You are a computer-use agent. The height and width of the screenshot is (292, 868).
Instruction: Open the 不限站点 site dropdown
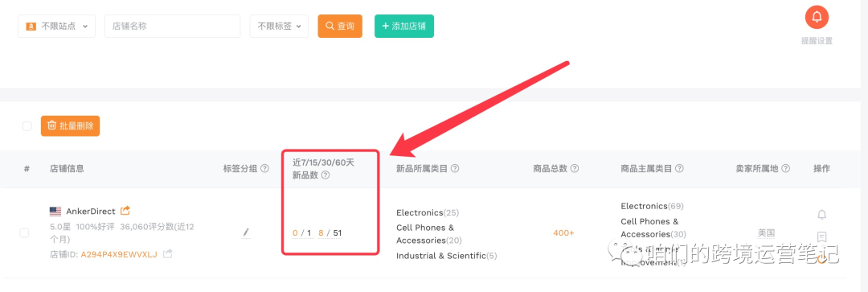[x=56, y=26]
